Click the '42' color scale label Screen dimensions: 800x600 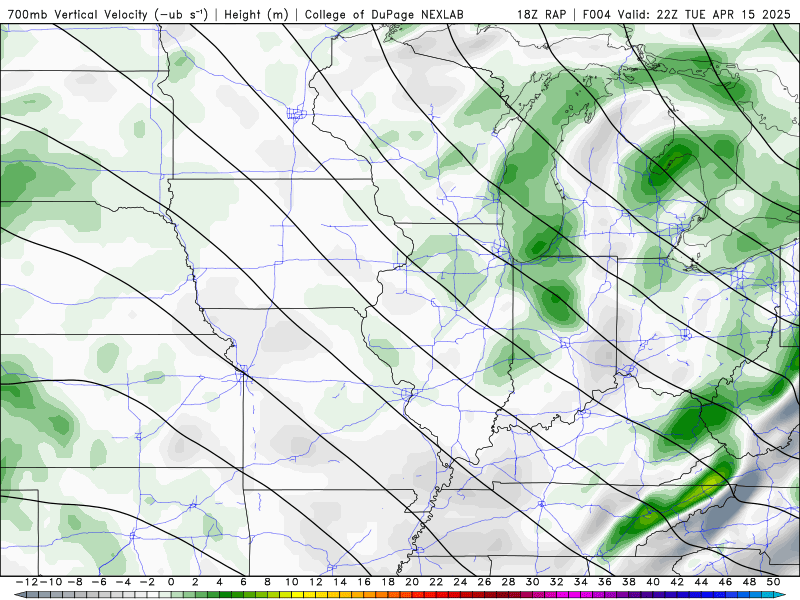pos(677,582)
